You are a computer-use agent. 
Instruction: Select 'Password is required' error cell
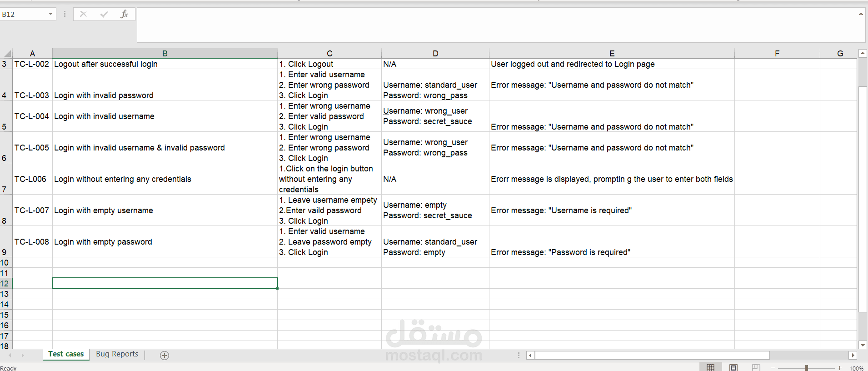612,242
